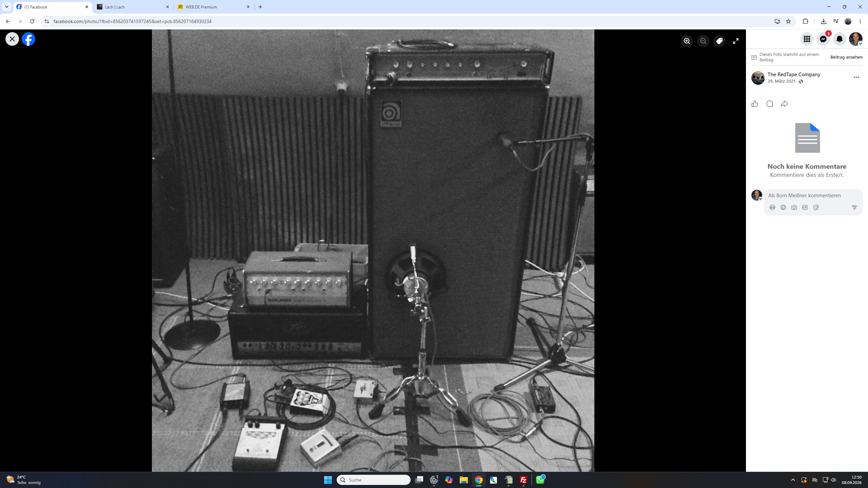Show hidden system tray icons
This screenshot has width=868, height=488.
(x=793, y=480)
